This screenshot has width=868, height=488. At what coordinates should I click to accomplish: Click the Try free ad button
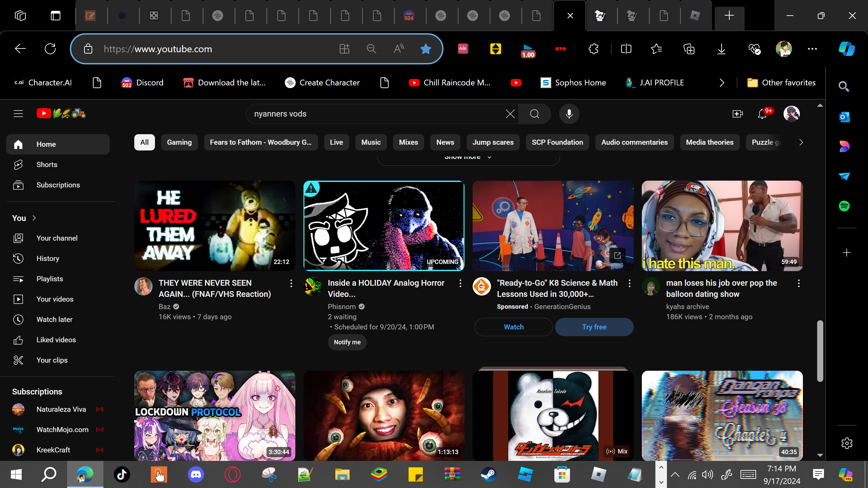pos(594,327)
